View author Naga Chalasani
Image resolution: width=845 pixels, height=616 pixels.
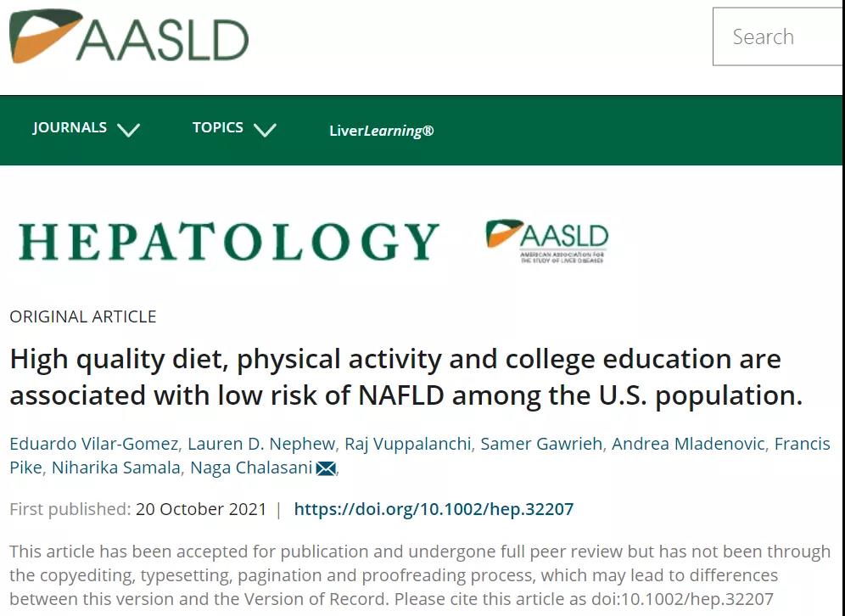click(x=251, y=468)
